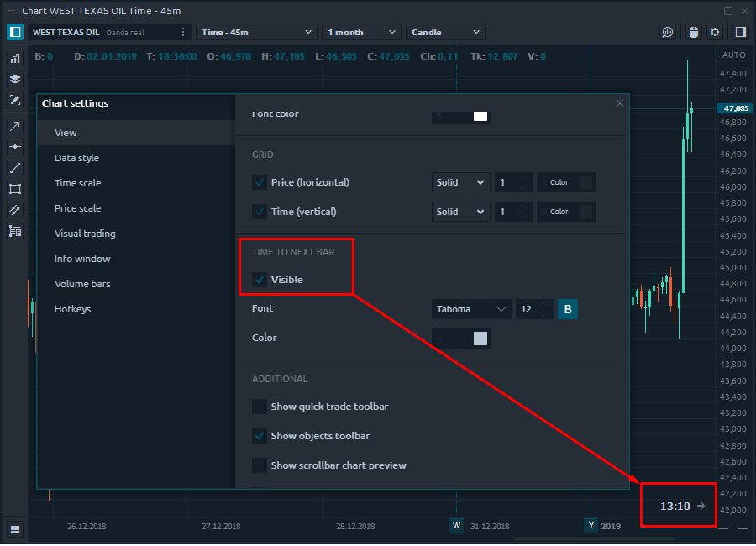Select the pencil drawing tool icon
Image resolution: width=756 pixels, height=546 pixels.
(x=15, y=100)
